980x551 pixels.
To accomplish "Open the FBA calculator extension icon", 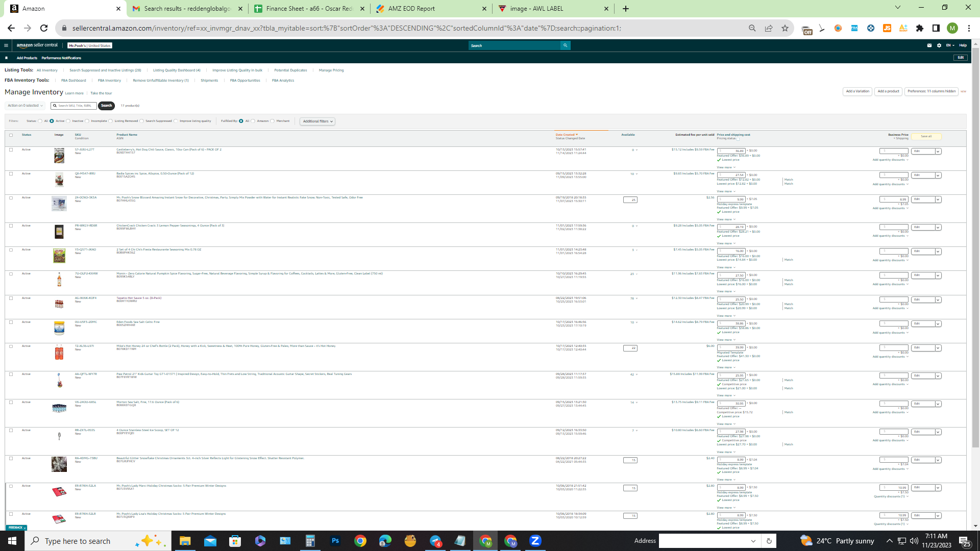I will (x=854, y=28).
